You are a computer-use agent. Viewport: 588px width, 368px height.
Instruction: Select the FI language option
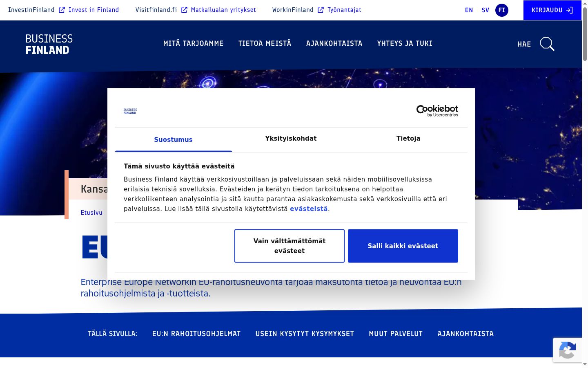coord(502,10)
